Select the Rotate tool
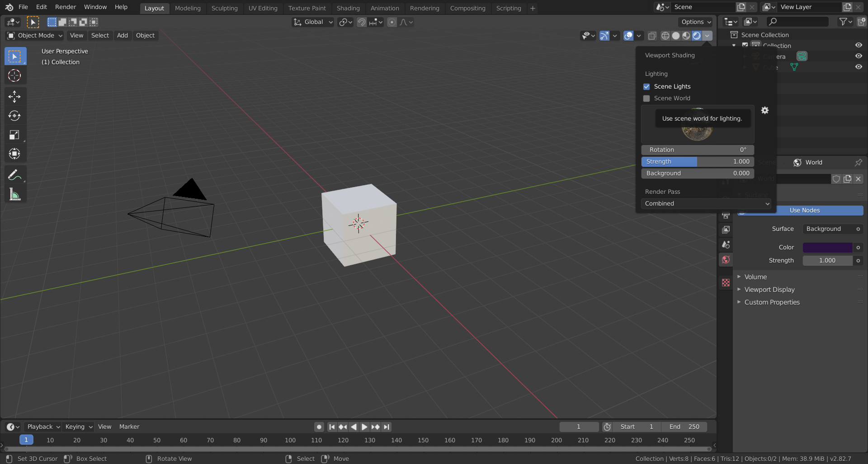The width and height of the screenshot is (868, 464). click(14, 116)
